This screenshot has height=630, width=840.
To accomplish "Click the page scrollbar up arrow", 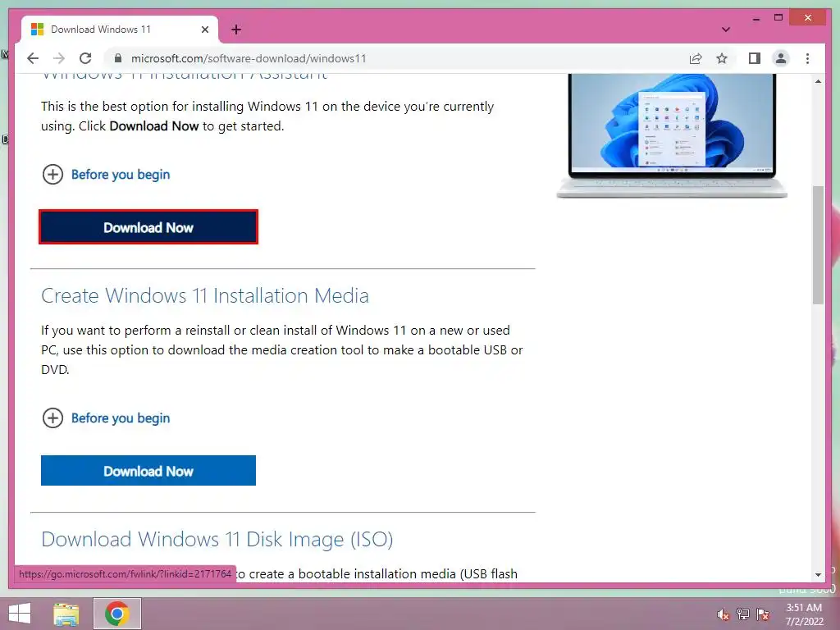I will [x=818, y=81].
